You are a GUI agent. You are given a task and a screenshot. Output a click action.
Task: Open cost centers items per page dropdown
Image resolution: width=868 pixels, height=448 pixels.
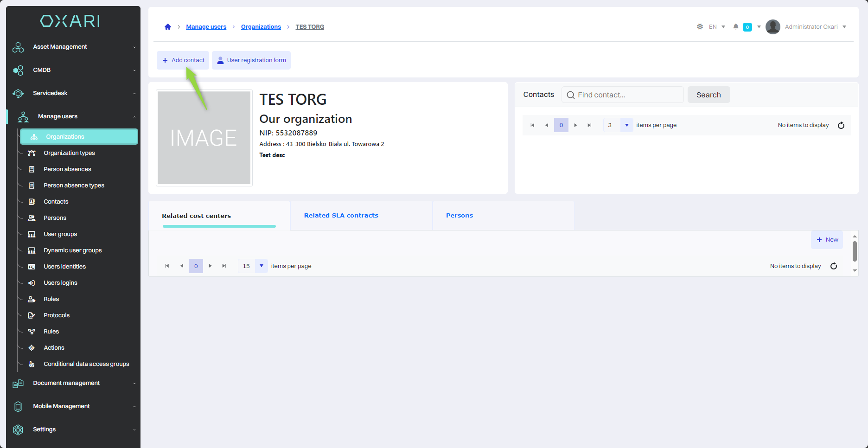262,266
